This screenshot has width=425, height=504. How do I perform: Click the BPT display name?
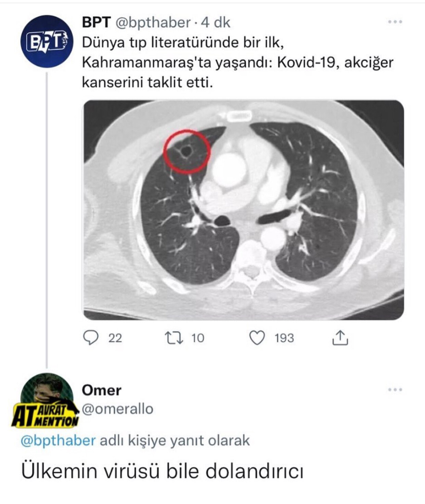click(96, 23)
